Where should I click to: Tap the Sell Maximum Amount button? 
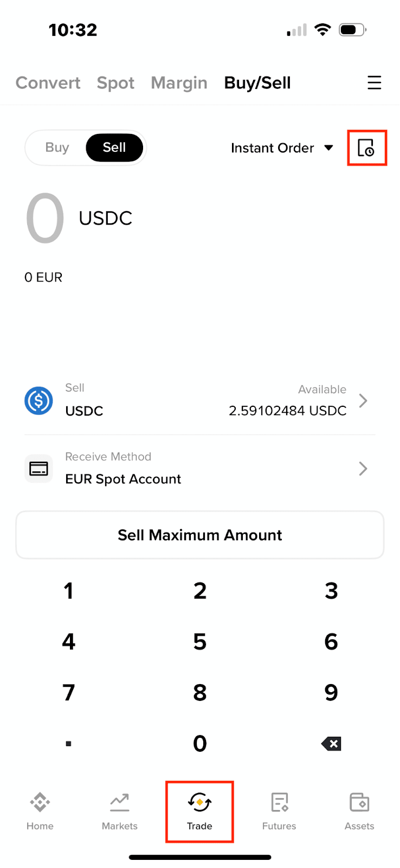pyautogui.click(x=200, y=535)
